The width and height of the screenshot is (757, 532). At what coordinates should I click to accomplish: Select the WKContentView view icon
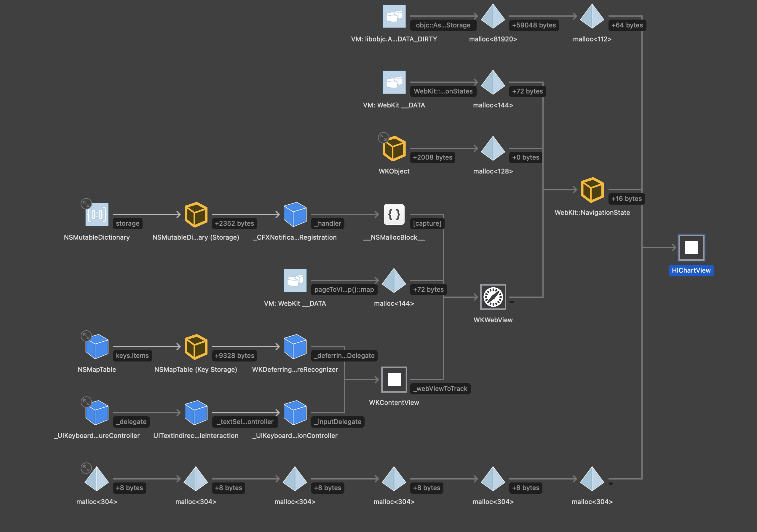394,380
